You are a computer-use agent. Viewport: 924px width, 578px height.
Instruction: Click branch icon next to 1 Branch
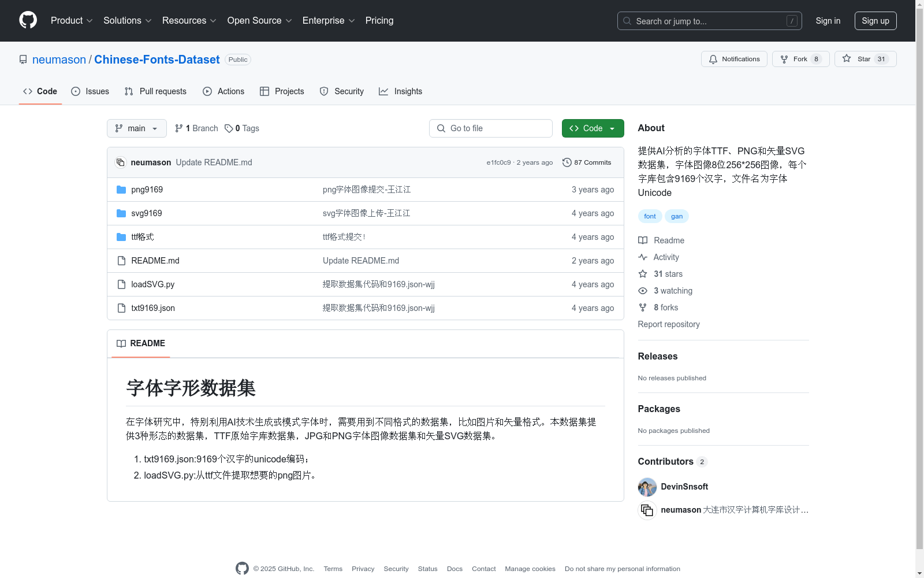coord(179,128)
